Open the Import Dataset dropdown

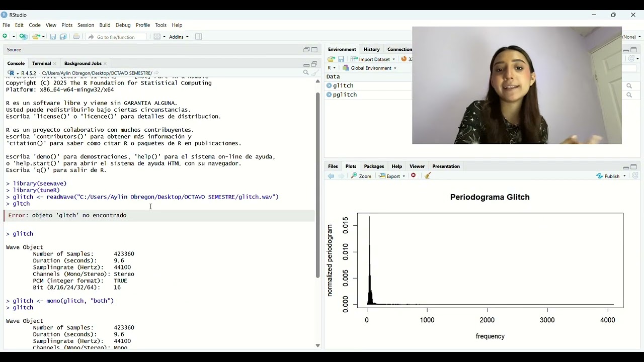coord(372,59)
